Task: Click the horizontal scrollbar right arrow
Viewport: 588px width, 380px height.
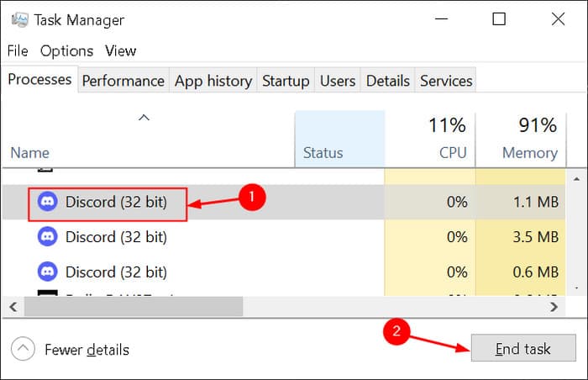Action: point(554,307)
